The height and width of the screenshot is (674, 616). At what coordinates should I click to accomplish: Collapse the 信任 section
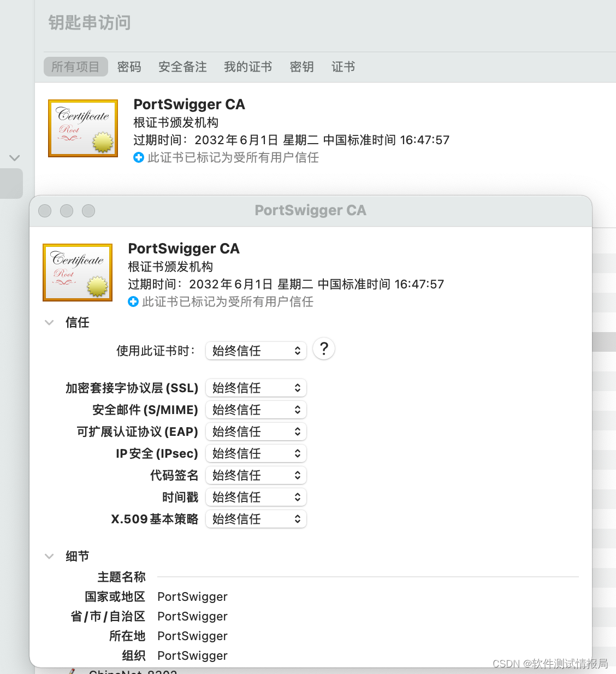pos(49,322)
